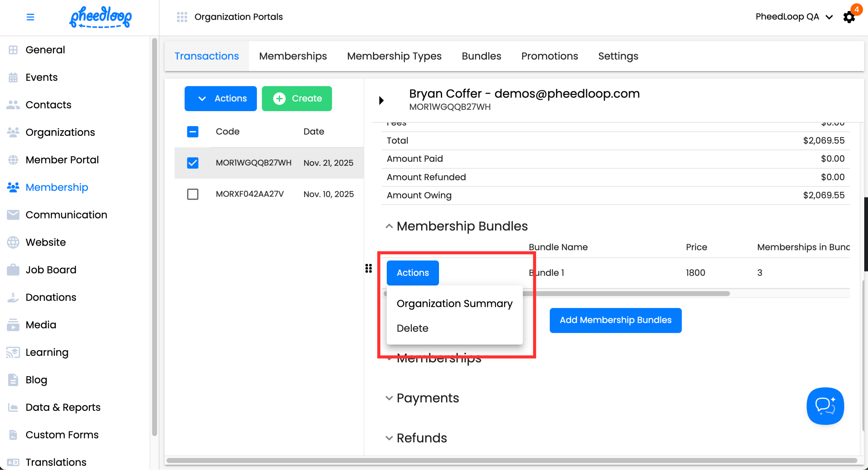The width and height of the screenshot is (868, 470).
Task: Choose Delete from the Actions menu
Action: tap(412, 328)
